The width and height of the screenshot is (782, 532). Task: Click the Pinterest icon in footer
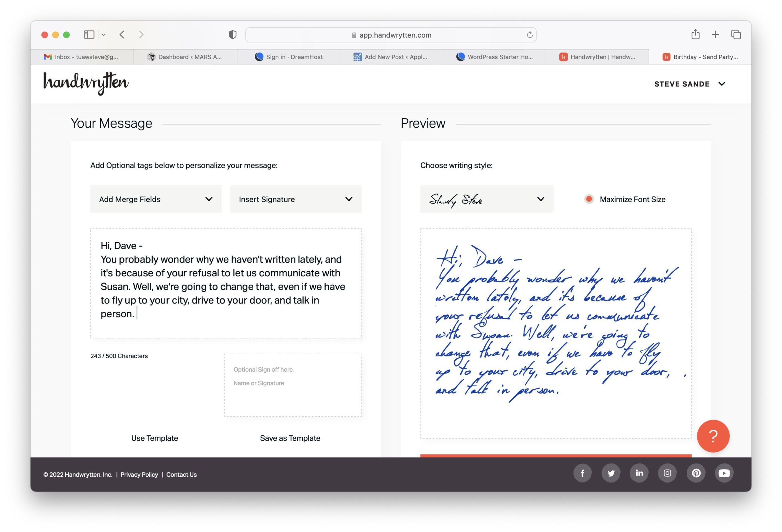pos(696,473)
